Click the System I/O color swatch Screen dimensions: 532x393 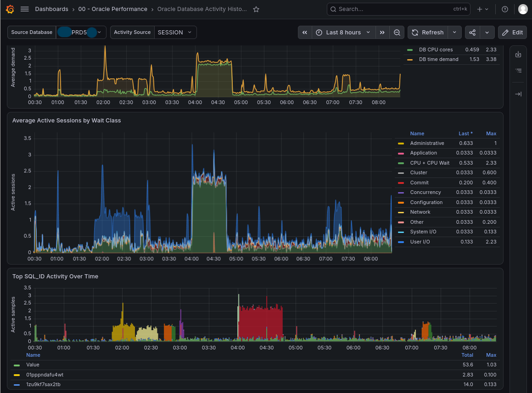tap(401, 232)
